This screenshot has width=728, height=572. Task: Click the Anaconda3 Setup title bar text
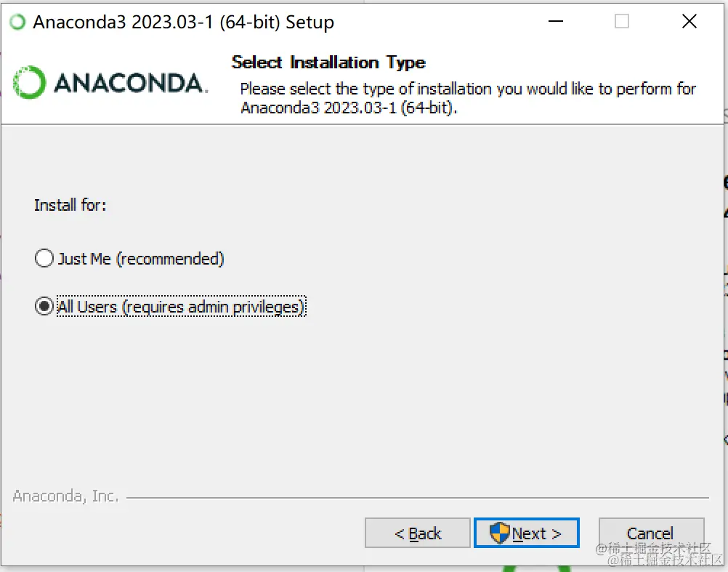tap(182, 22)
